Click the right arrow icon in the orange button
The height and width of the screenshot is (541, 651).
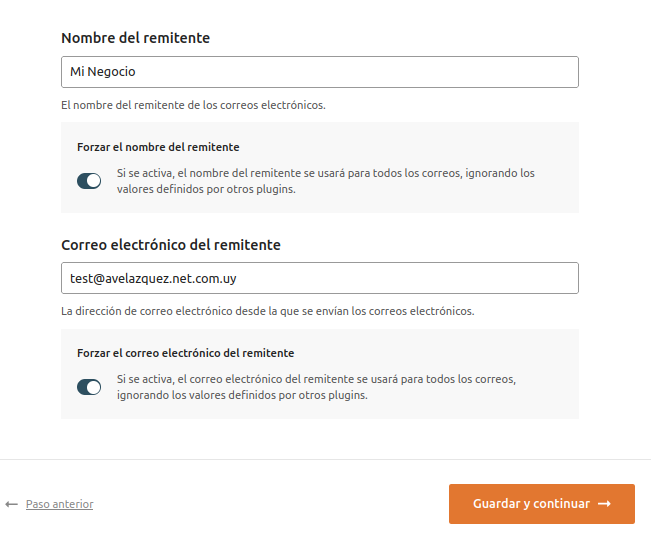point(604,504)
